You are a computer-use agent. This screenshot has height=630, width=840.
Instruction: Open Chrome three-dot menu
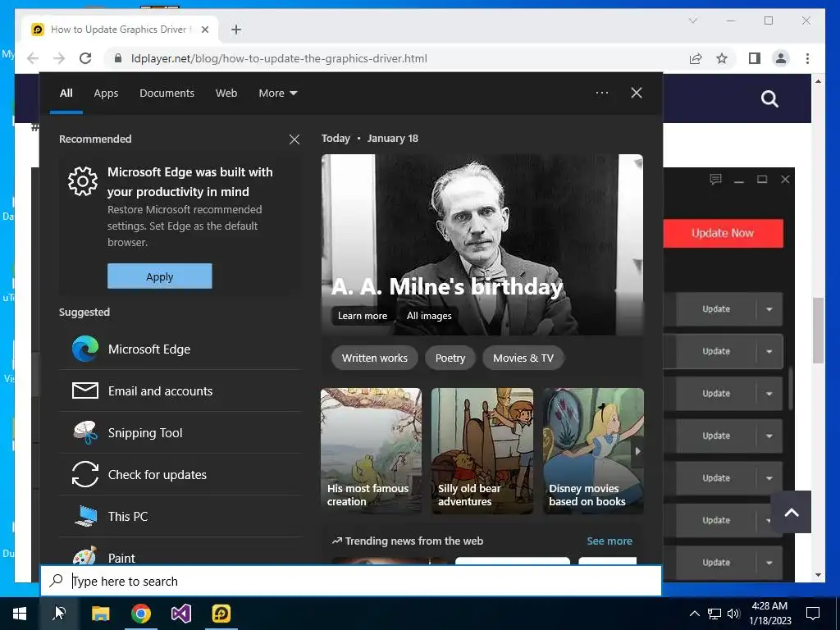pyautogui.click(x=807, y=58)
